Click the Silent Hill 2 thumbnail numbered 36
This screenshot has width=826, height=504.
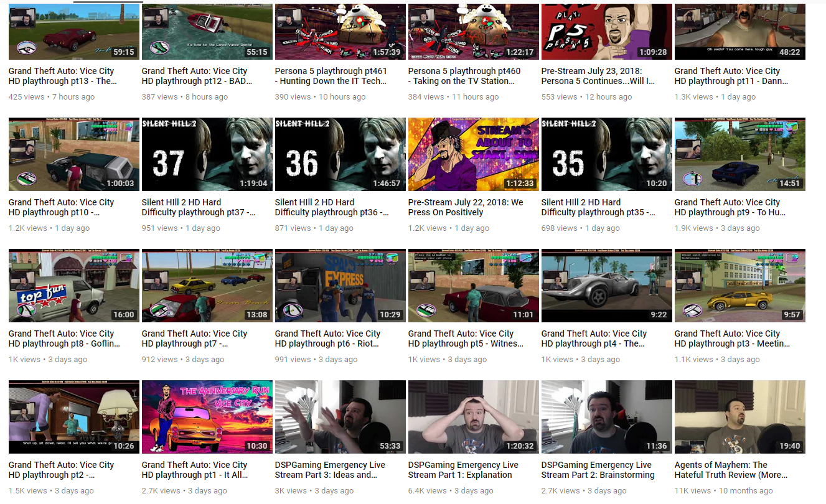click(340, 154)
